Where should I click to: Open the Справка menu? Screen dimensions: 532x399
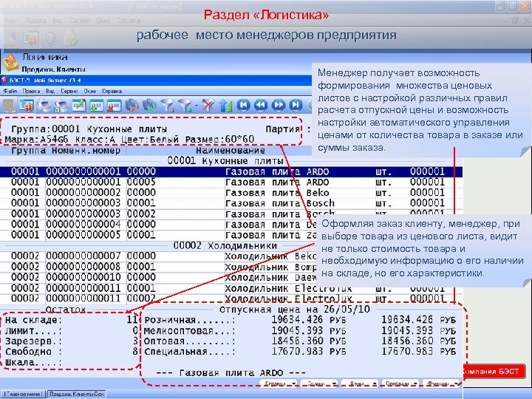112,91
